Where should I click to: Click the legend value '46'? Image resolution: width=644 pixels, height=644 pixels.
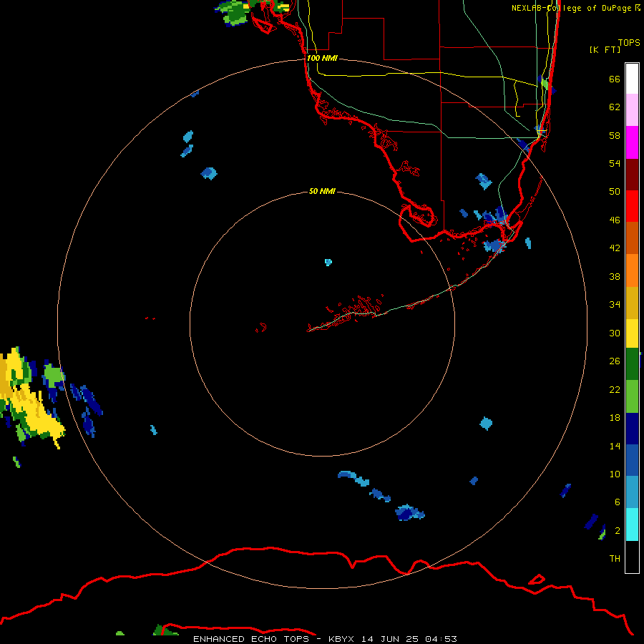[615, 220]
